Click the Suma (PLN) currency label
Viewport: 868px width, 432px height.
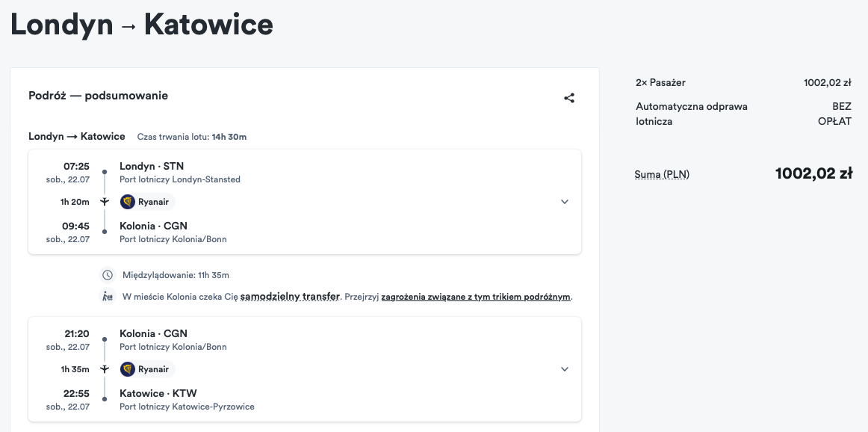tap(662, 174)
